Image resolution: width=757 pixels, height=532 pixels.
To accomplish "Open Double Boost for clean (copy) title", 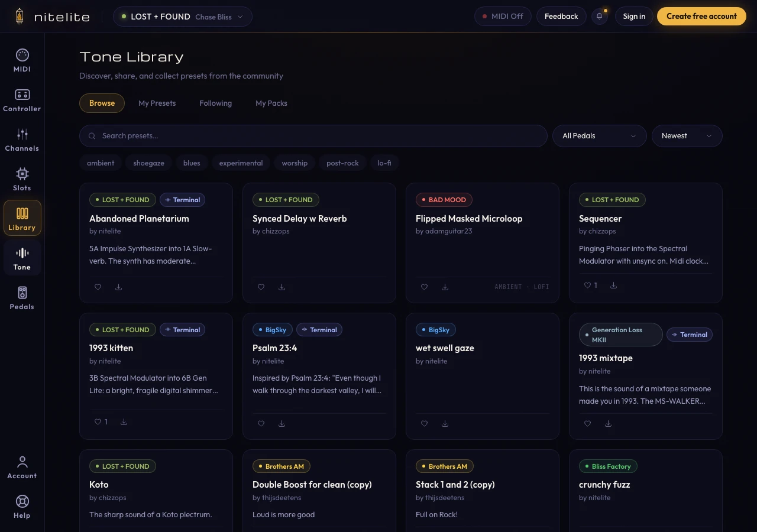I will (312, 485).
